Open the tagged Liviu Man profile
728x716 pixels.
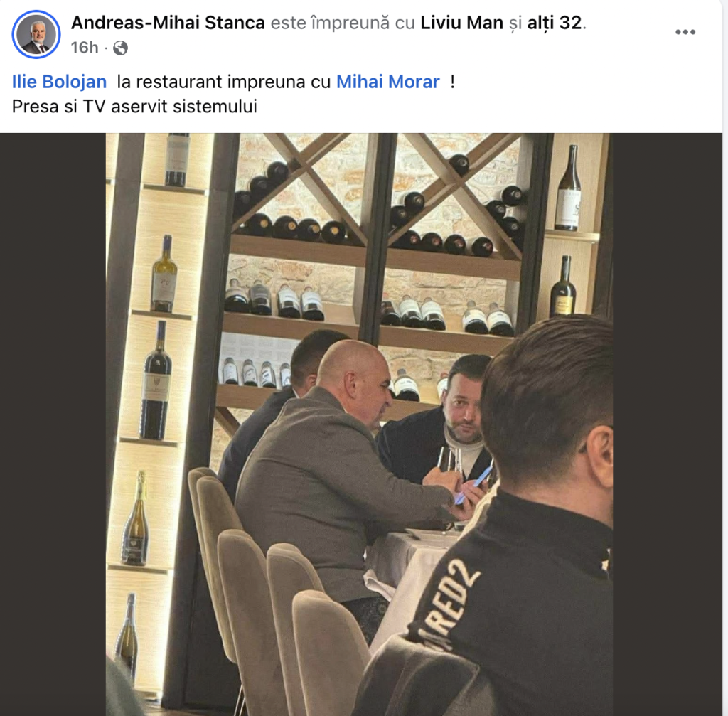click(x=462, y=23)
